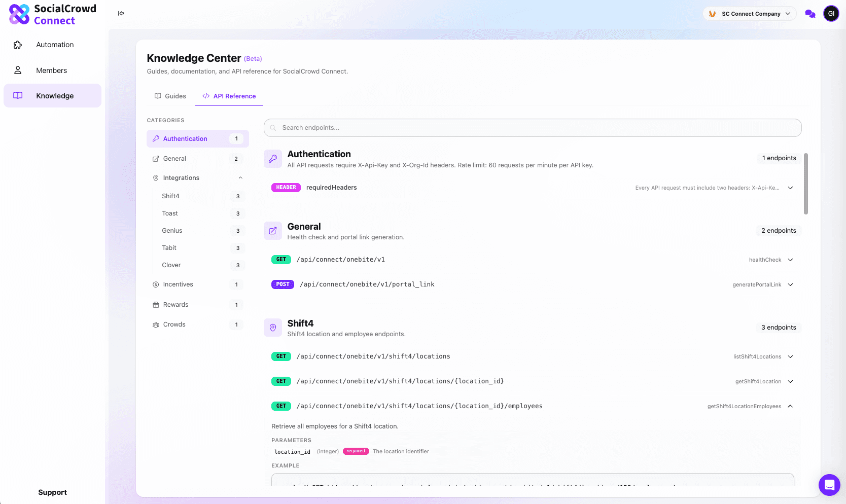Switch to the API Reference tab

pos(229,96)
